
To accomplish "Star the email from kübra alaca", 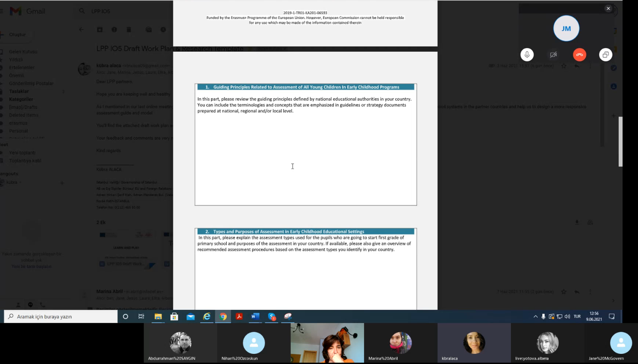I will 564,66.
